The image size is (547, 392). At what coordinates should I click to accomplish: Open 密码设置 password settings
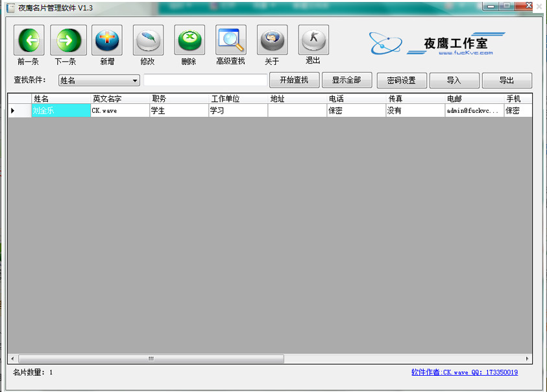click(x=402, y=80)
